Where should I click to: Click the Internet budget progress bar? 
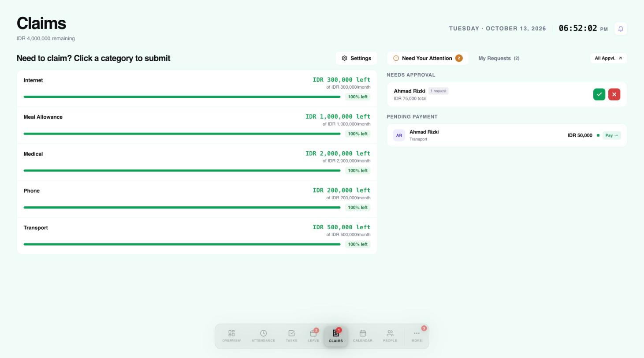tap(182, 97)
